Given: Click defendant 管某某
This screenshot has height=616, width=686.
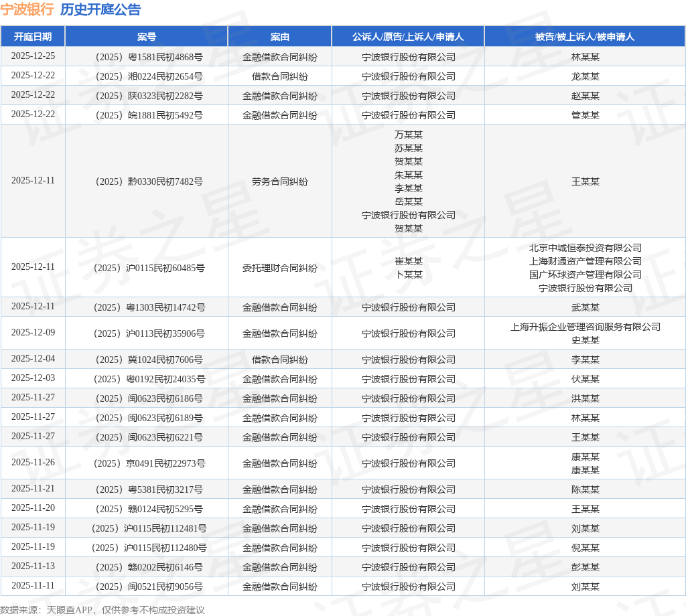Looking at the screenshot, I should (586, 115).
